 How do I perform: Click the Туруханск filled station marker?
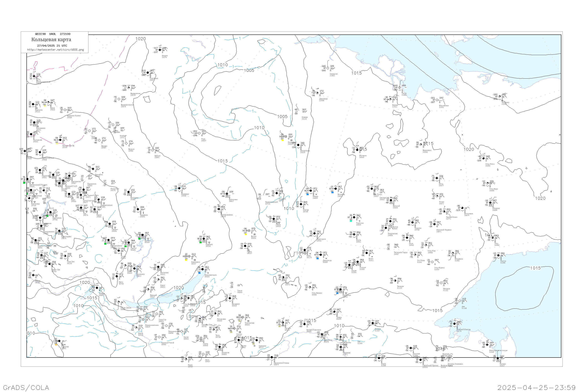pos(148,73)
